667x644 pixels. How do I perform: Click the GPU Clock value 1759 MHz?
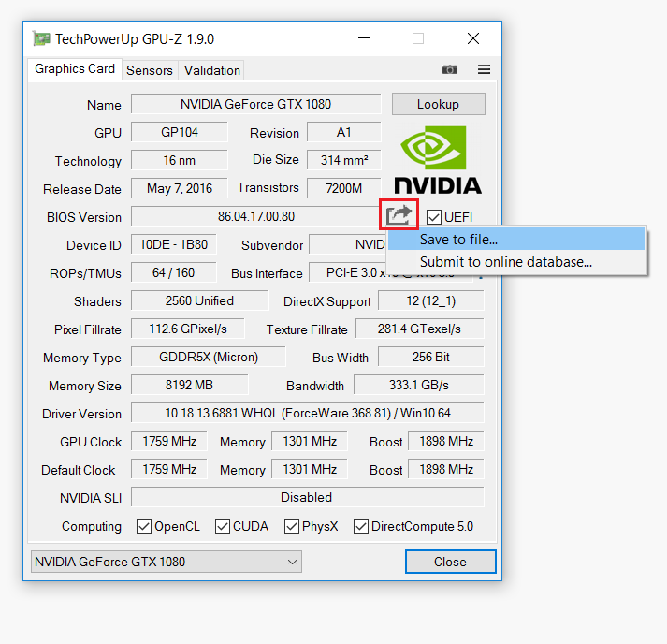(x=169, y=441)
